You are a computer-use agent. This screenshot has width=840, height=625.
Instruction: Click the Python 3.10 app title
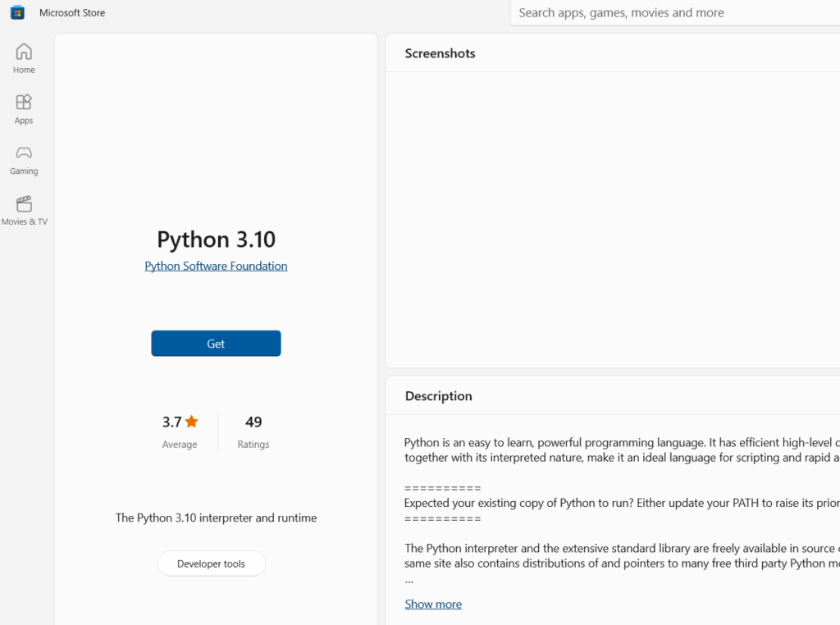[216, 240]
